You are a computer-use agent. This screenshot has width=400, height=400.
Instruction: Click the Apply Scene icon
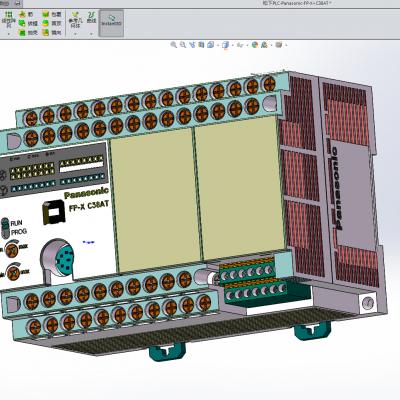(264, 45)
